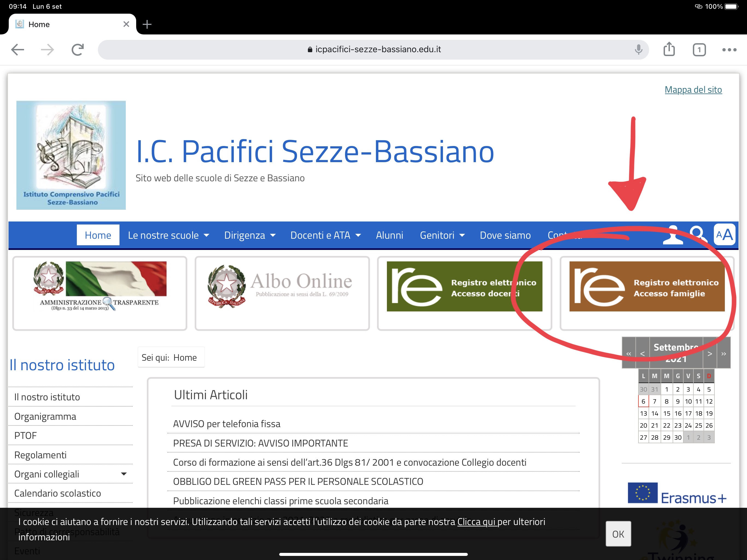Go back with the browser back arrow
This screenshot has height=560, width=747.
17,50
